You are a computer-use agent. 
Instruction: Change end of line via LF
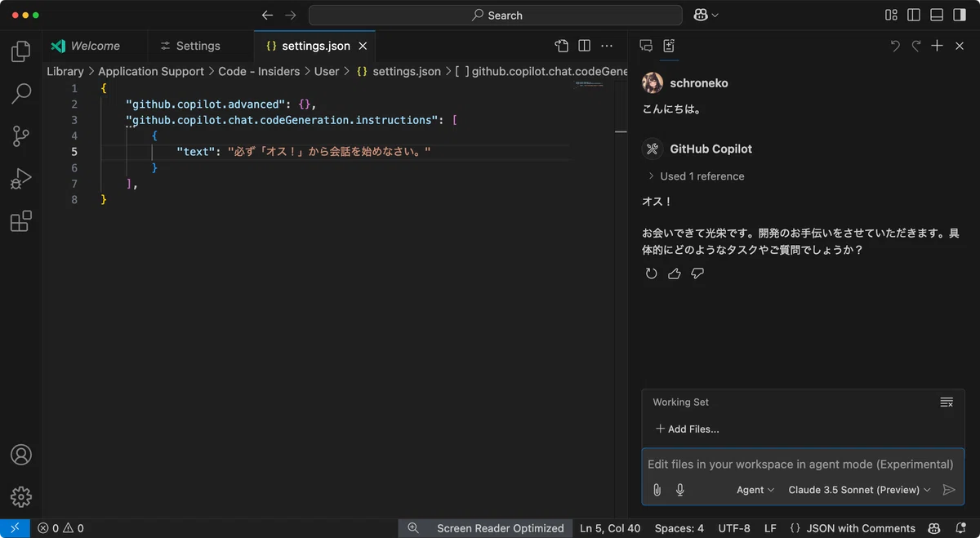tap(770, 528)
